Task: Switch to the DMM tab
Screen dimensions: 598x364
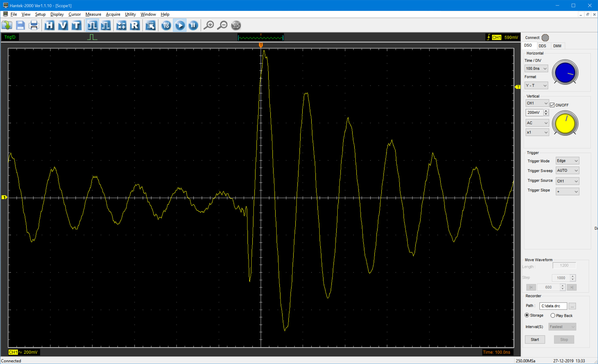Action: coord(557,46)
